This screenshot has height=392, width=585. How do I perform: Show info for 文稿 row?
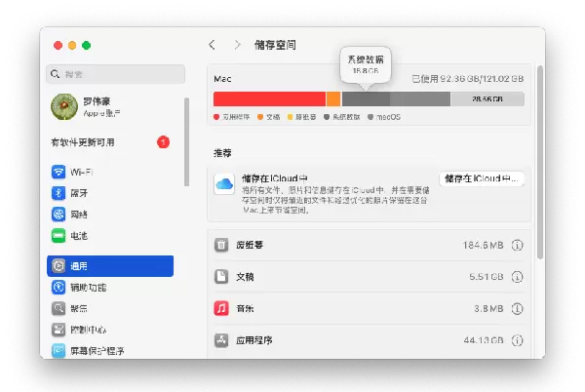point(517,277)
